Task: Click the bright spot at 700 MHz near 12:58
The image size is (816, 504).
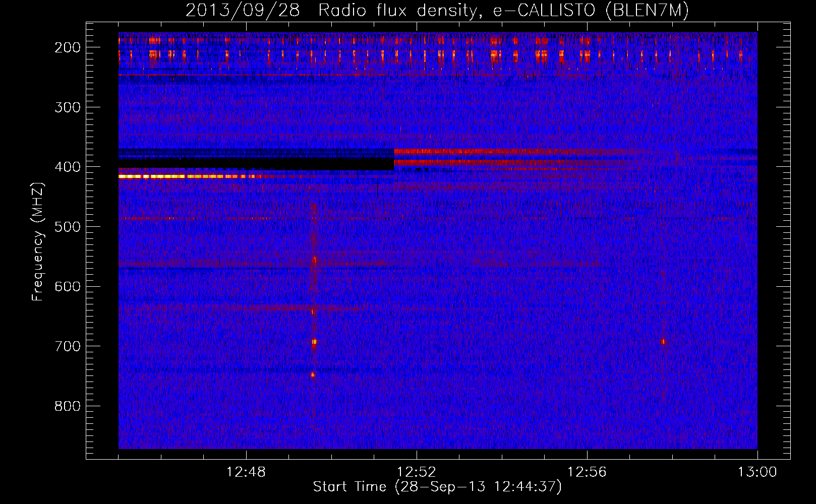Action: pos(663,342)
